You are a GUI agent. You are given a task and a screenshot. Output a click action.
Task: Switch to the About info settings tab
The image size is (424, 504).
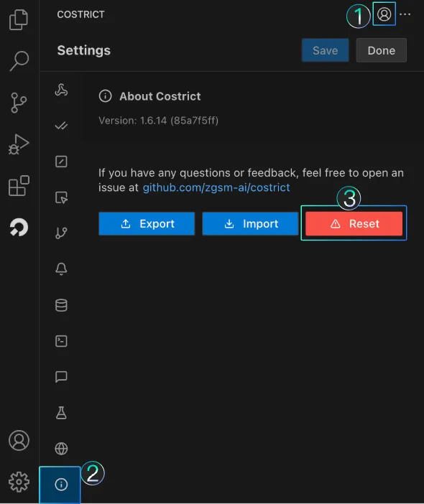61,484
